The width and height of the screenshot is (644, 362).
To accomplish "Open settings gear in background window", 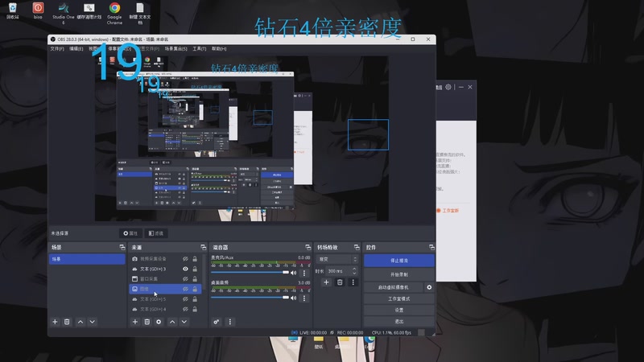I will point(448,87).
